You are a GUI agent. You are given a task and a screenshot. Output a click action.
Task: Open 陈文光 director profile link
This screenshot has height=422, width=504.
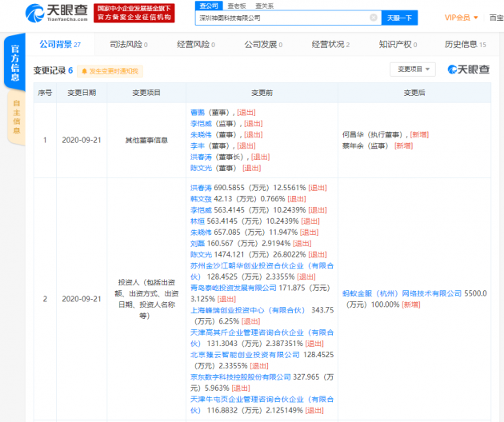tap(201, 168)
